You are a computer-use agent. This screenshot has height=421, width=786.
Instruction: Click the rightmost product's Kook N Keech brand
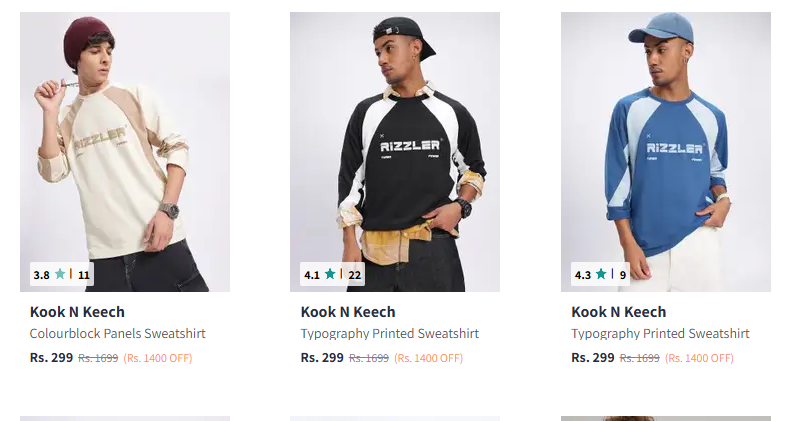pos(618,312)
